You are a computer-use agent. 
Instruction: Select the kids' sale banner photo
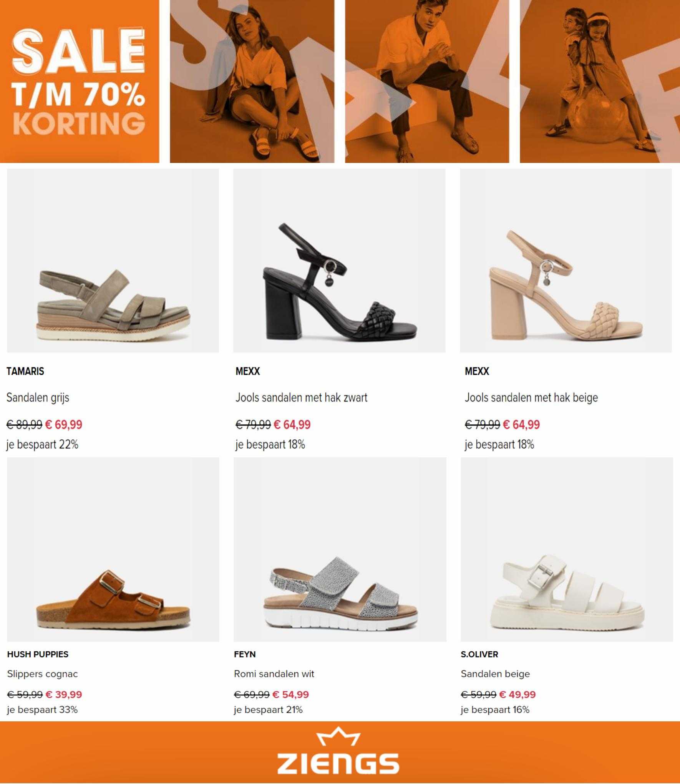coord(600,81)
